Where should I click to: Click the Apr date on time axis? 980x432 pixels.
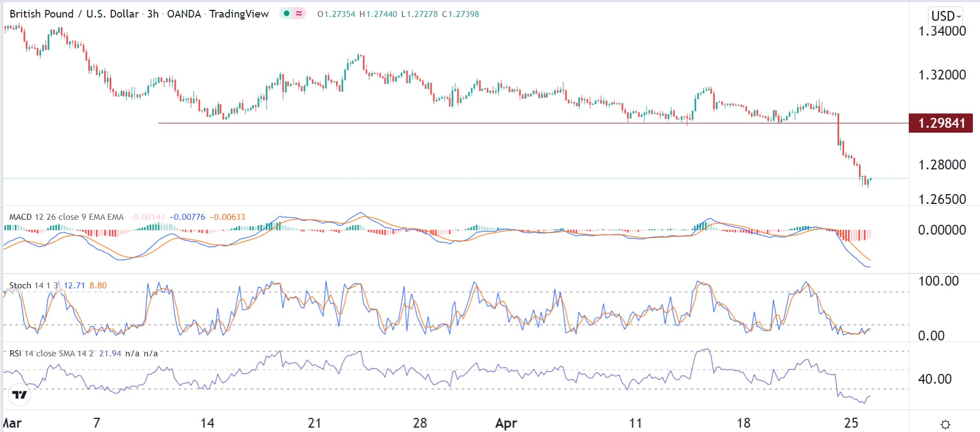tap(506, 423)
